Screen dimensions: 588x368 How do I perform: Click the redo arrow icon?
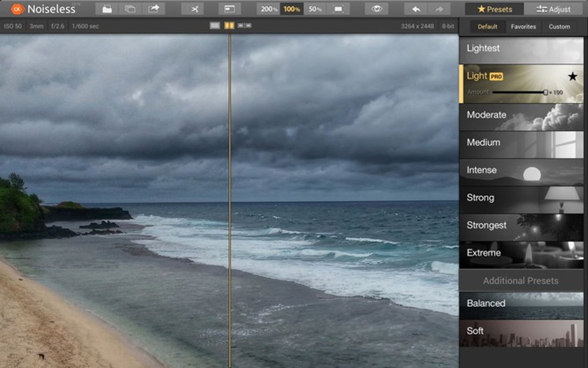[439, 9]
